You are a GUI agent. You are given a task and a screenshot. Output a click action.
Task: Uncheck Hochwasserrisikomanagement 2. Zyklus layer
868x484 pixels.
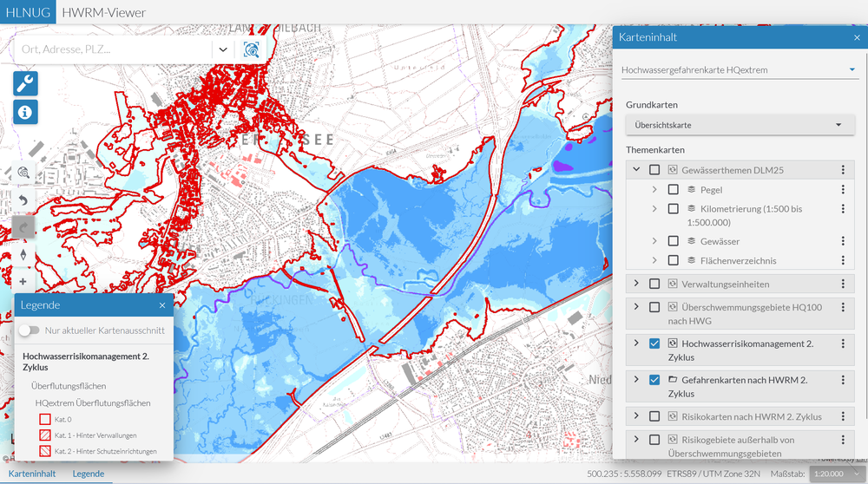coord(654,343)
